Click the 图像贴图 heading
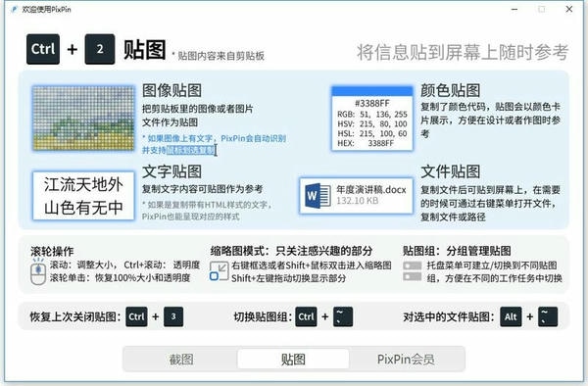 (x=171, y=90)
